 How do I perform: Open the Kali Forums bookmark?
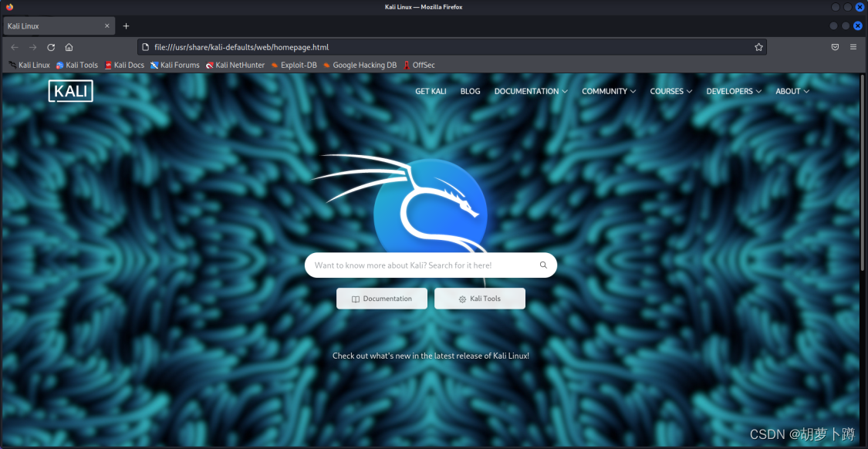pyautogui.click(x=175, y=66)
